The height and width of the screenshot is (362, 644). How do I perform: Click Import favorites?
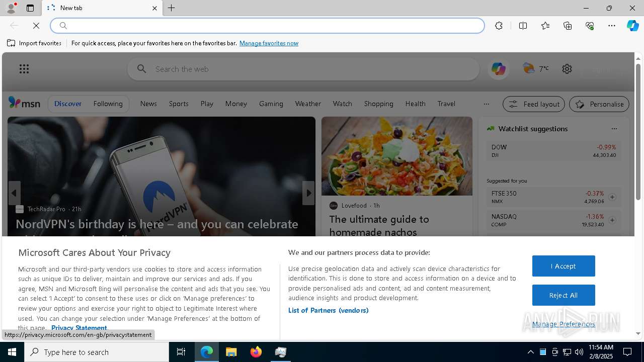[x=34, y=43]
